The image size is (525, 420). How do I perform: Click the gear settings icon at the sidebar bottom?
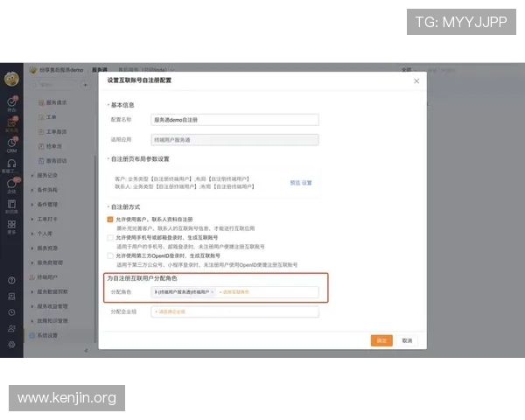[x=11, y=345]
